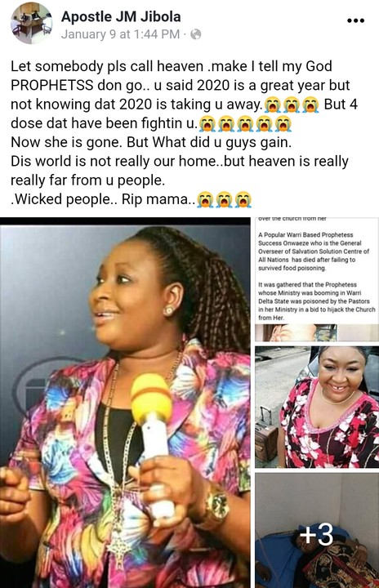
Task: Click the first crying emoji after 'away.'
Action: [x=273, y=105]
